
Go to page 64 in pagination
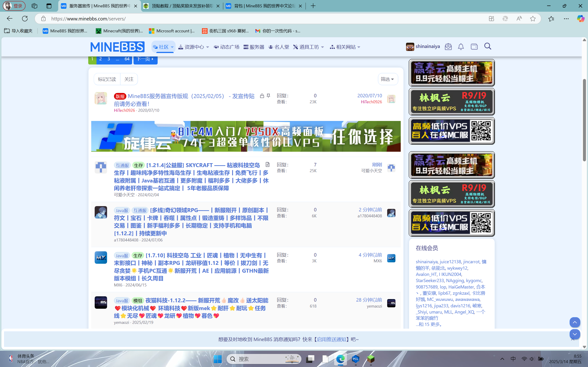pyautogui.click(x=127, y=59)
